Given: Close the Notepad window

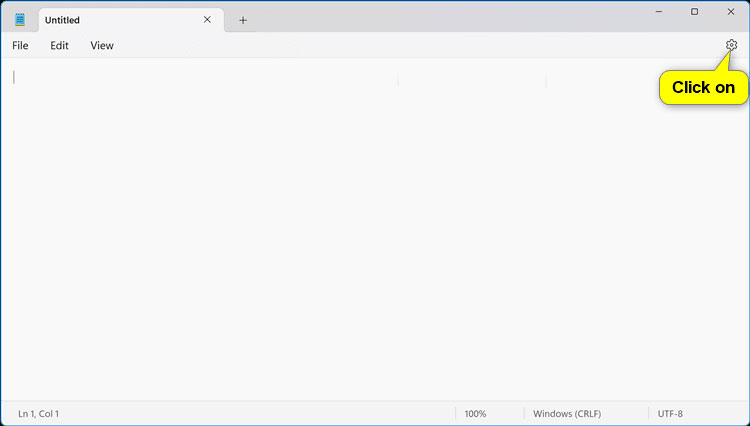Looking at the screenshot, I should tap(730, 11).
